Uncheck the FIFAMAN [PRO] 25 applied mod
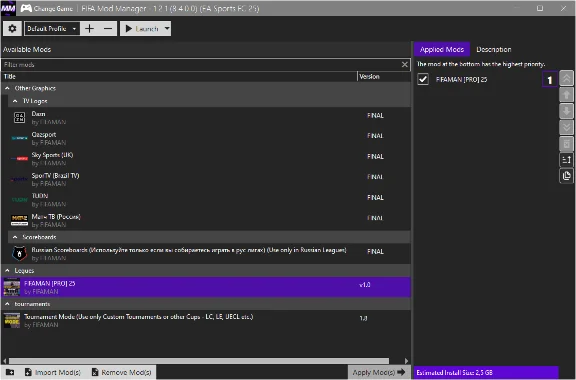This screenshot has width=576, height=380. click(423, 79)
